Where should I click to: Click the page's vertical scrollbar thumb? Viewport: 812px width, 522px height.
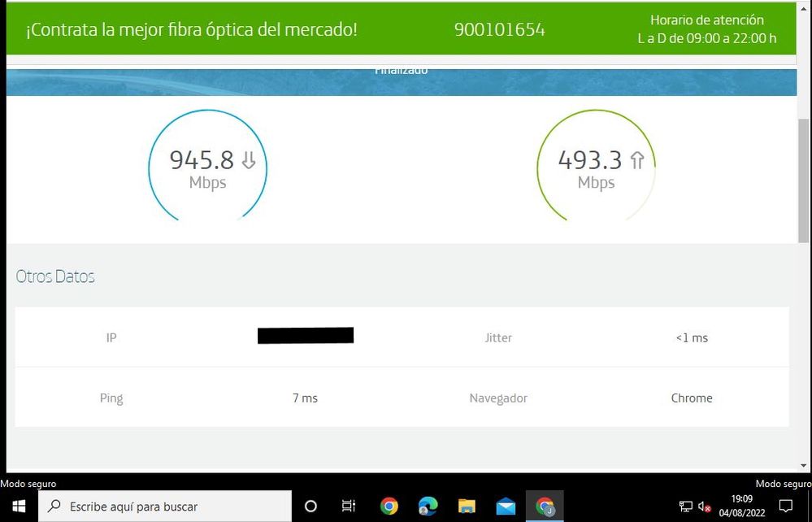click(804, 179)
